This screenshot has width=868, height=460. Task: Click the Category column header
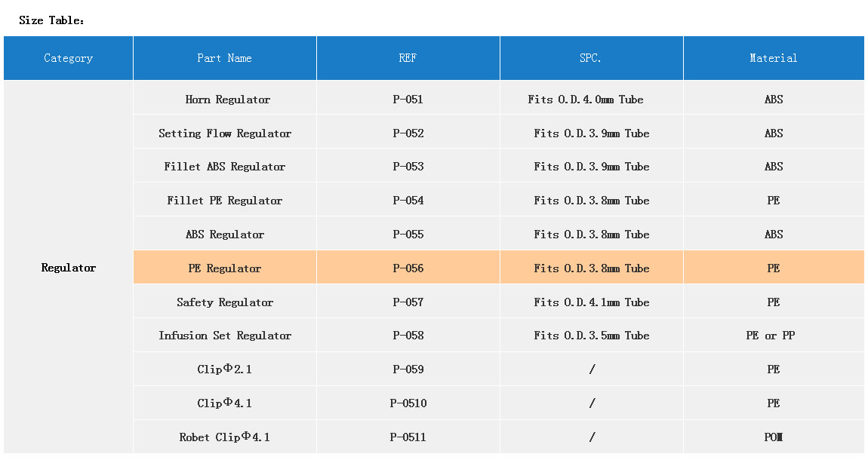(69, 58)
